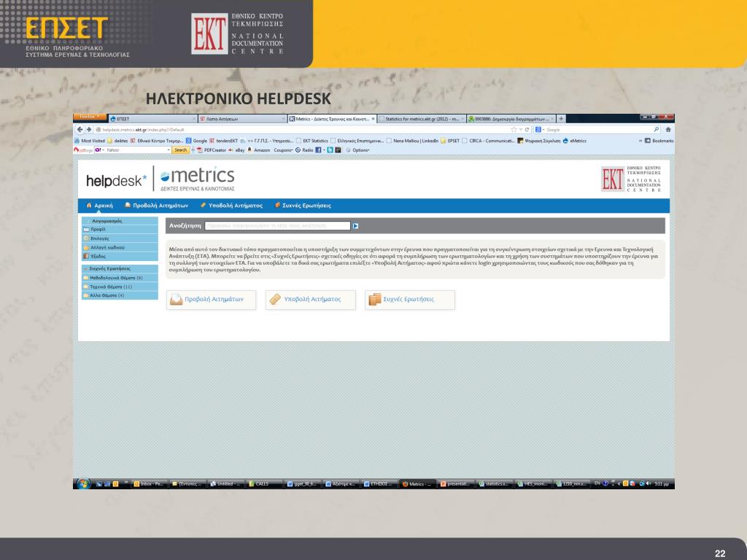Screen dimensions: 747x560
Task: Open the eMetrics bookmark
Action: pos(575,141)
